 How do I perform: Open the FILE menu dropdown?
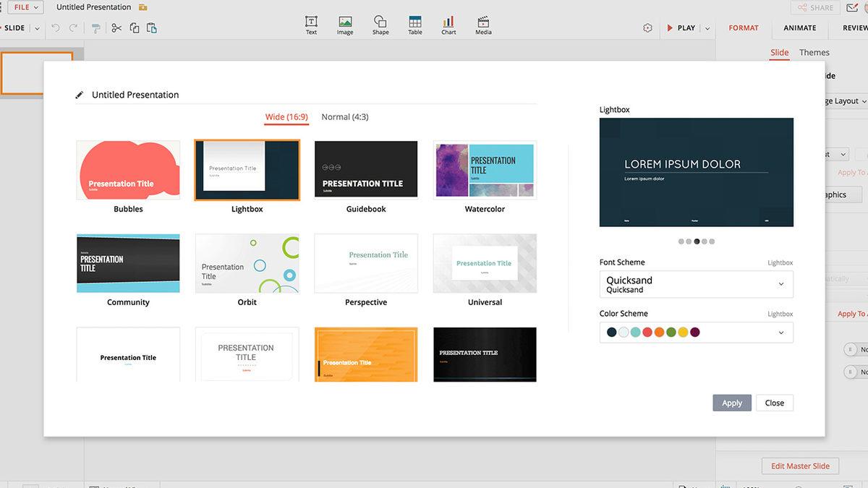point(25,7)
